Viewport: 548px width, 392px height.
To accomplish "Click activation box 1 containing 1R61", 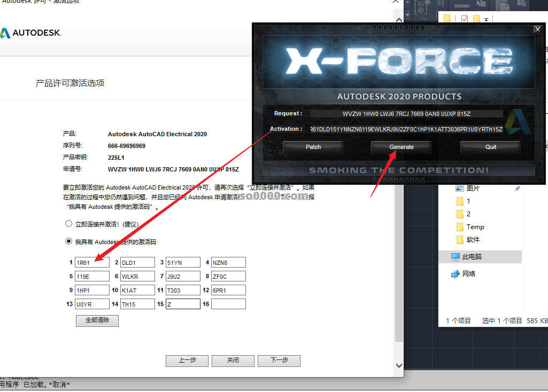I will point(92,263).
